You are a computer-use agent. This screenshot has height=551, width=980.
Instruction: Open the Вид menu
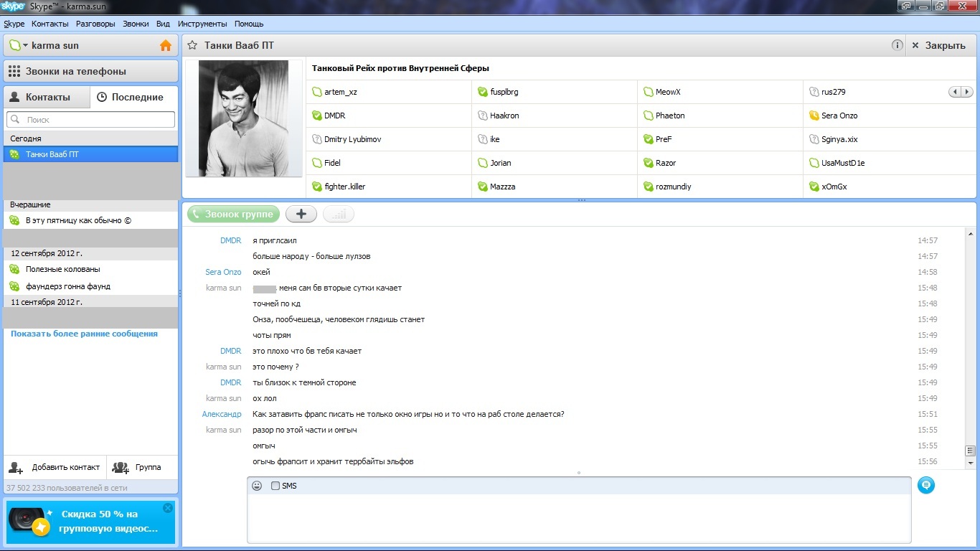[x=163, y=24]
